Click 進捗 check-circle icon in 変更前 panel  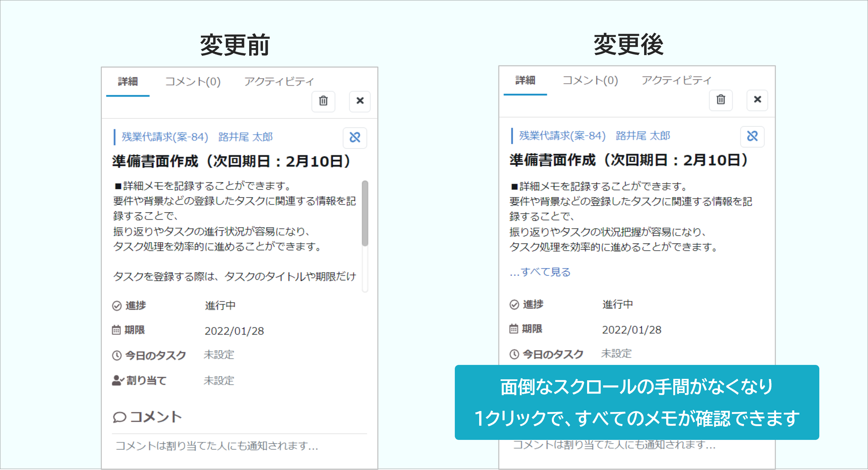tap(117, 306)
